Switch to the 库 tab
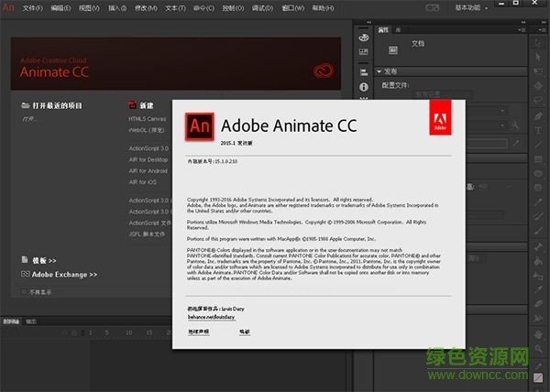Image resolution: width=550 pixels, height=392 pixels. pos(397,30)
